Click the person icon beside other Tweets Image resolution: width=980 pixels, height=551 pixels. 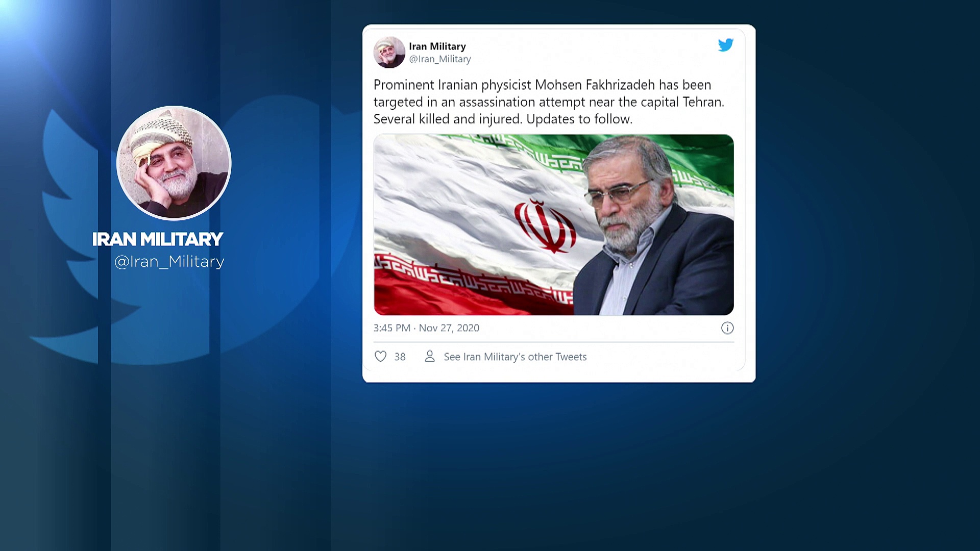coord(430,356)
